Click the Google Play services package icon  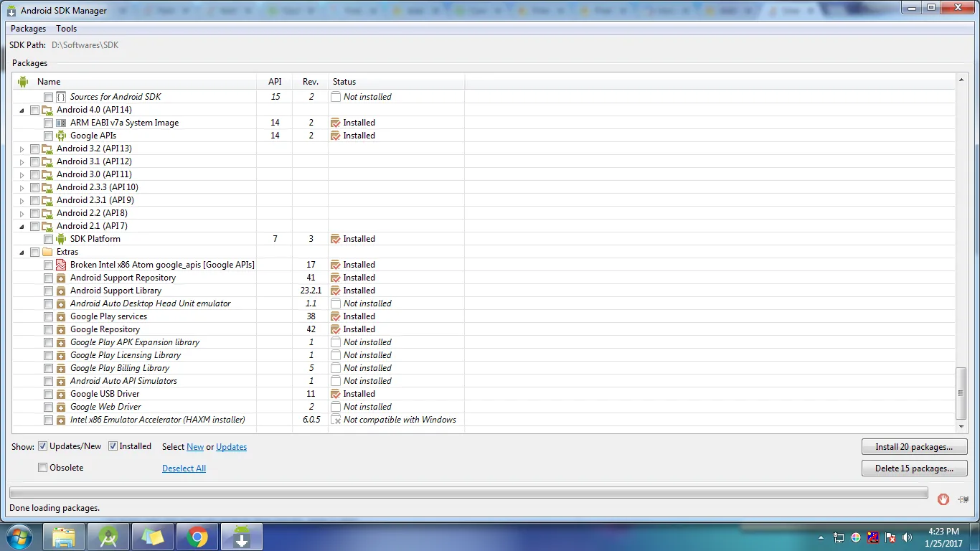point(61,316)
